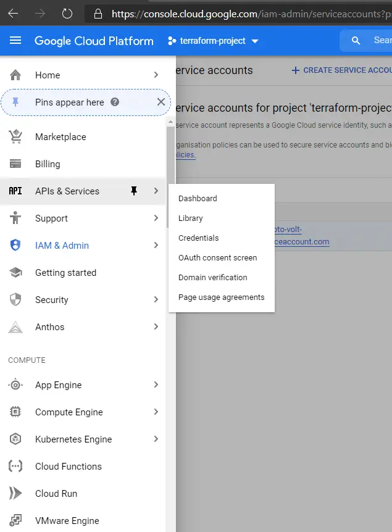This screenshot has height=532, width=392.
Task: Pin APIs & Services with pin icon
Action: (134, 191)
